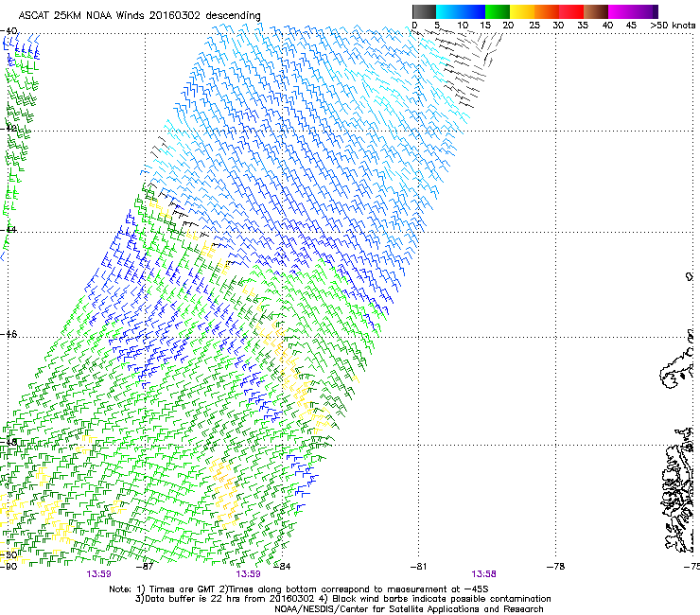
Task: Click the purple '13:58' time label
Action: (x=483, y=574)
